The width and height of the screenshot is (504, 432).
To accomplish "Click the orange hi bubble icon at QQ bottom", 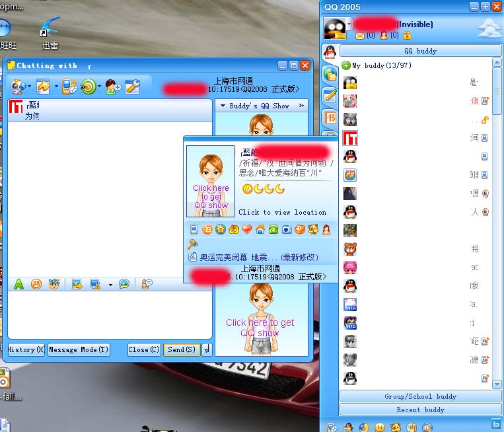I will 380,427.
